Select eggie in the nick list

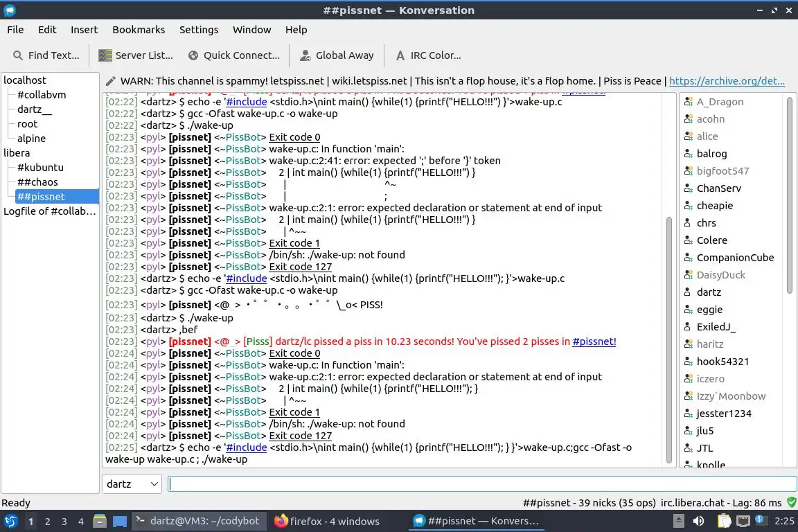[709, 310]
